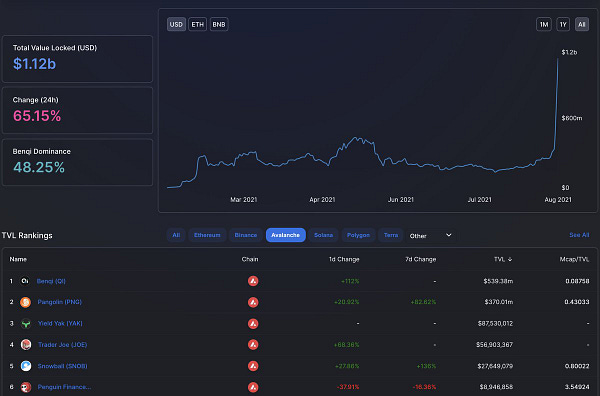Click the Apr 2021 label on chart axis
This screenshot has width=600, height=396.
(x=322, y=200)
